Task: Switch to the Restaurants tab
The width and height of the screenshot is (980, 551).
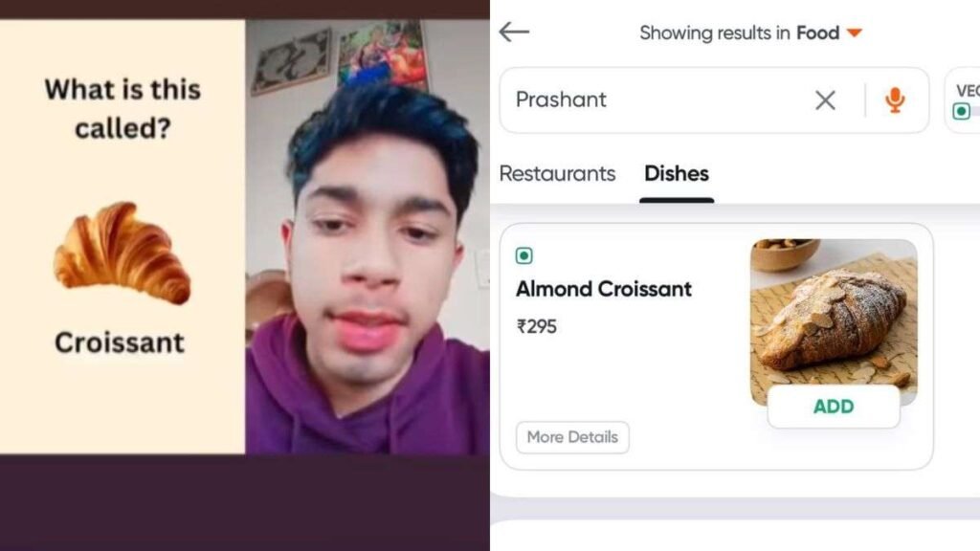Action: pos(557,173)
